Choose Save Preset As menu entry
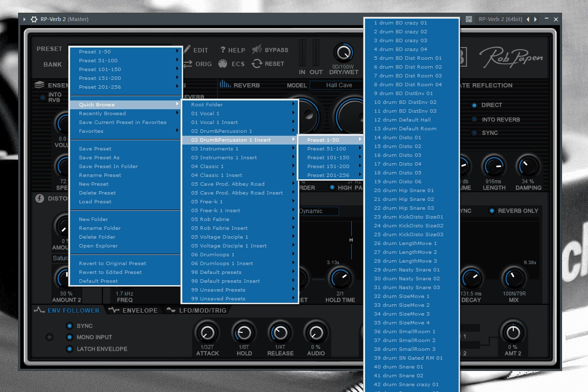The width and height of the screenshot is (588, 392). 126,157
